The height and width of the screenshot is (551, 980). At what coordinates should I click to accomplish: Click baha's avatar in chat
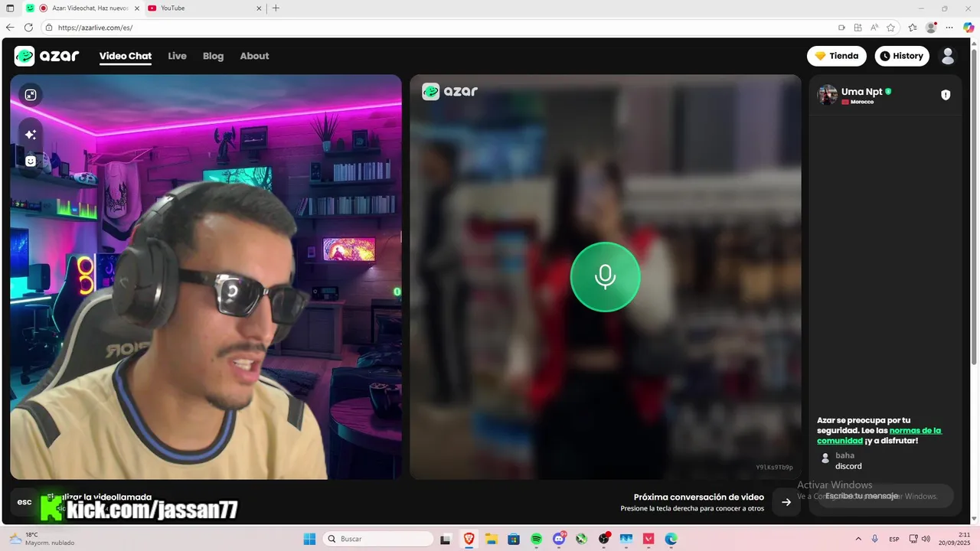click(825, 458)
